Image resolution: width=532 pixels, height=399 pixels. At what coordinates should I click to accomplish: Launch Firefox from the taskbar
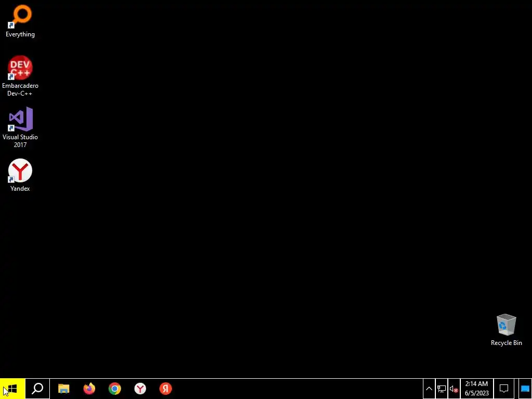[89, 389]
